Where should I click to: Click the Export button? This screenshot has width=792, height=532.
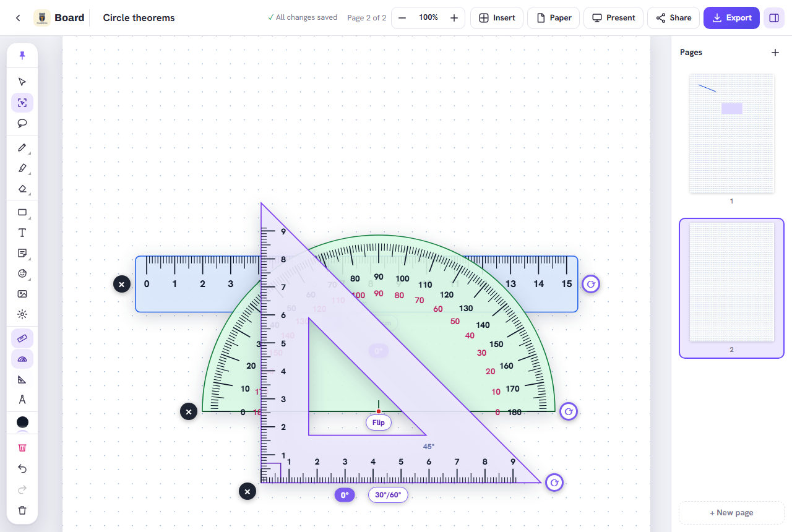(731, 18)
